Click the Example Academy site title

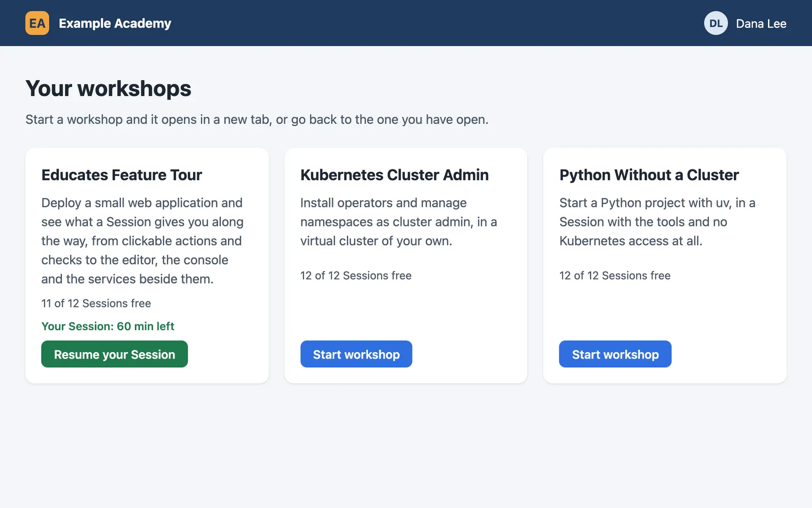pyautogui.click(x=115, y=23)
